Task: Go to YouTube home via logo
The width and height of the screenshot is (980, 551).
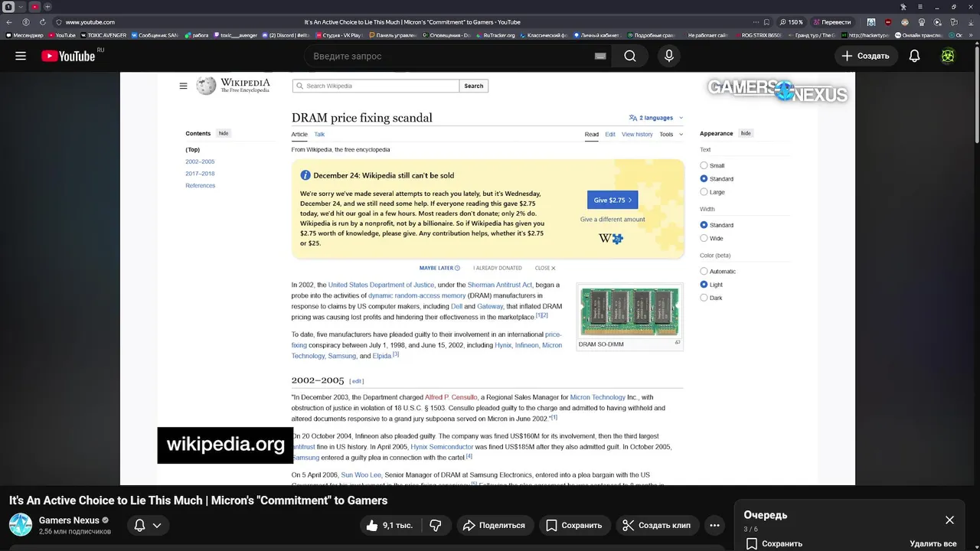Action: tap(68, 56)
